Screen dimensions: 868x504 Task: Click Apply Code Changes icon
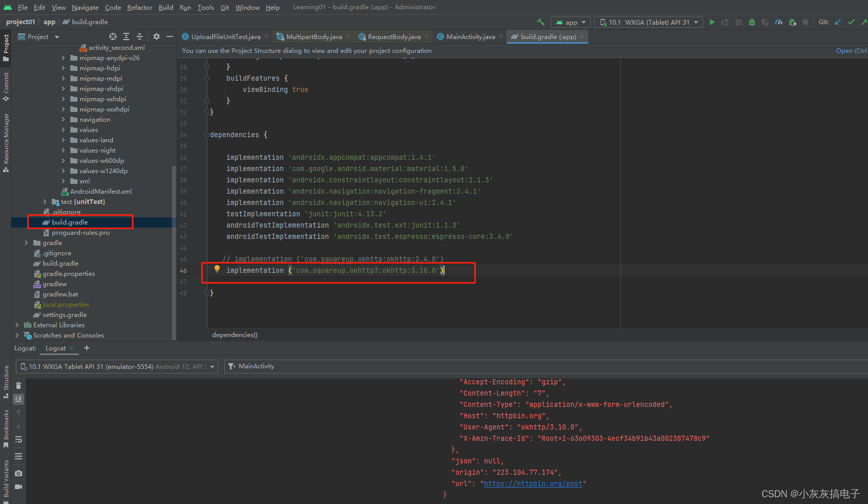(739, 22)
